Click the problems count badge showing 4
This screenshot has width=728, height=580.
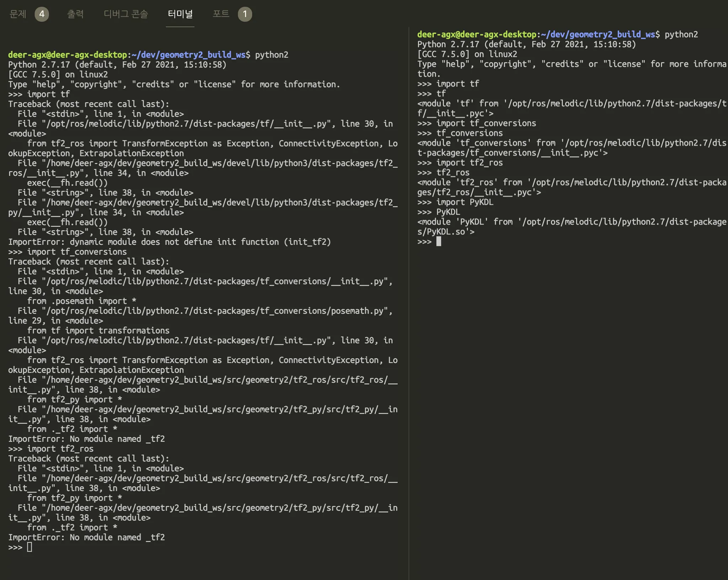click(x=42, y=14)
